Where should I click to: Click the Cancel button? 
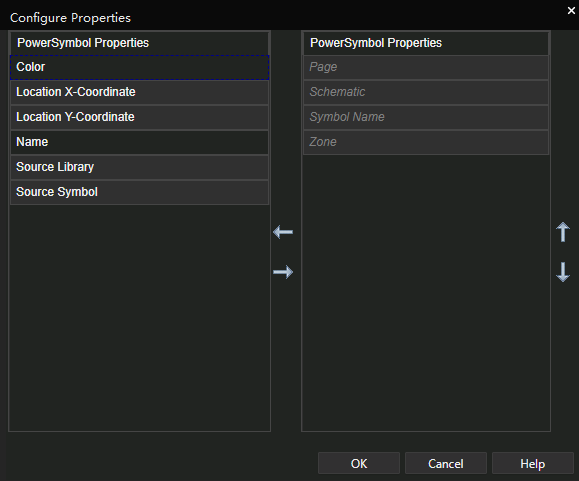click(x=446, y=463)
